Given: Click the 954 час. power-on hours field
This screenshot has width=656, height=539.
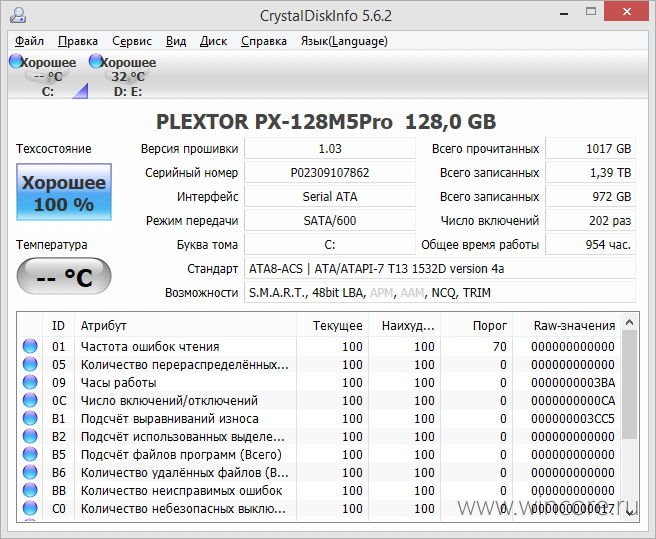Looking at the screenshot, I should [x=590, y=244].
